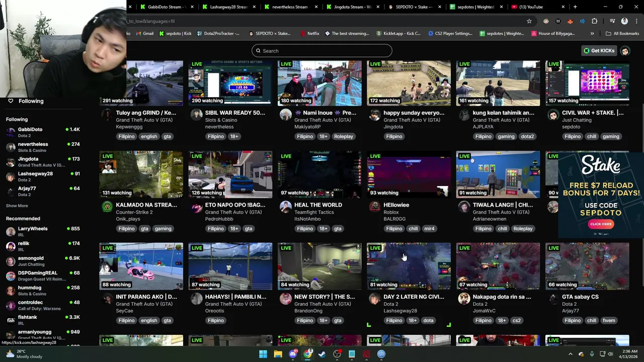Open the Dota2ProTracker bookmark
The width and height of the screenshot is (644, 362).
pos(218,34)
